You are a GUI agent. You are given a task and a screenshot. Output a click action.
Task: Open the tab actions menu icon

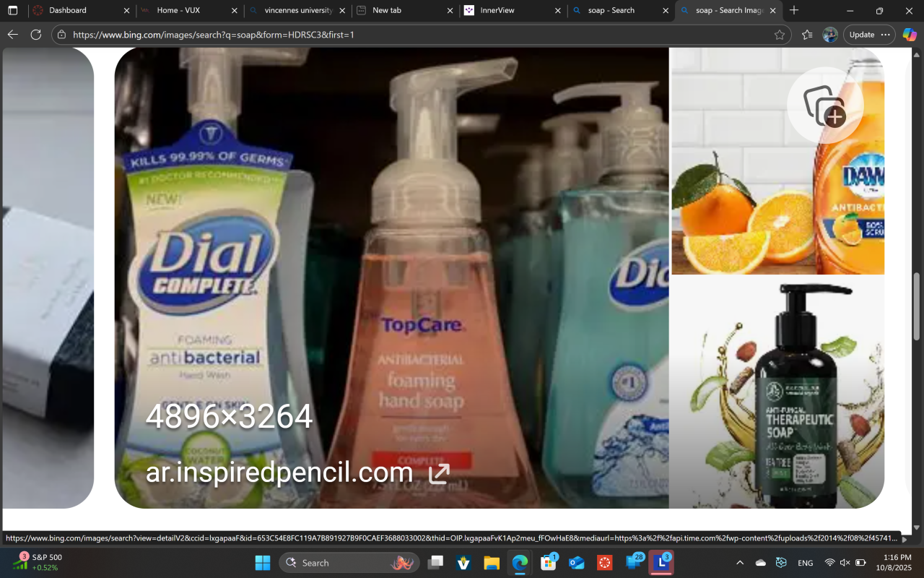click(x=12, y=11)
